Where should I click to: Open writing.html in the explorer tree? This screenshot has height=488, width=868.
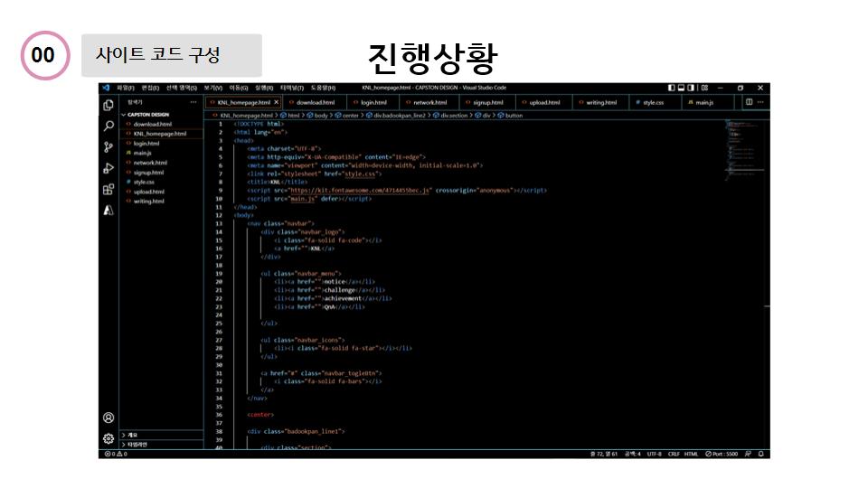coord(149,202)
